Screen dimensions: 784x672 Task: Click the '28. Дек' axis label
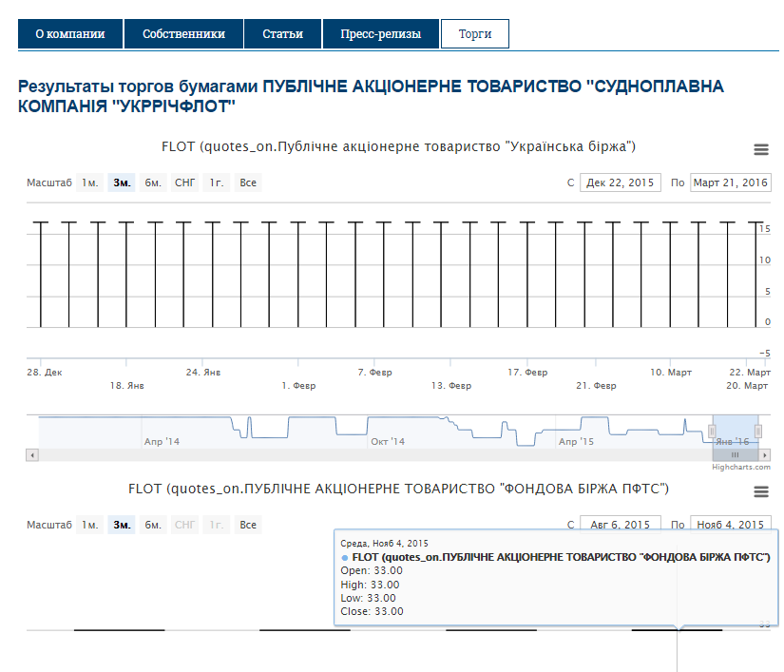(x=45, y=372)
